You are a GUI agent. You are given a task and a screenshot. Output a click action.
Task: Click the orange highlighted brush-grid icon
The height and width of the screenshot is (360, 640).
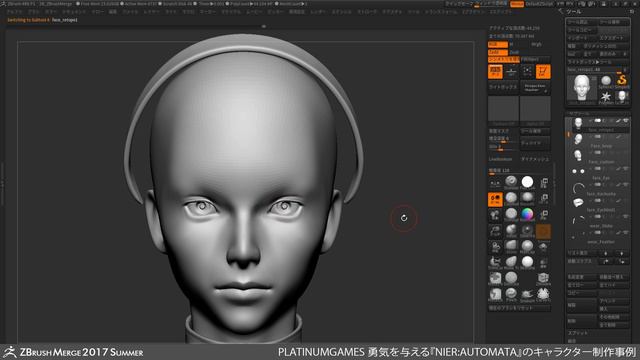coord(496,199)
